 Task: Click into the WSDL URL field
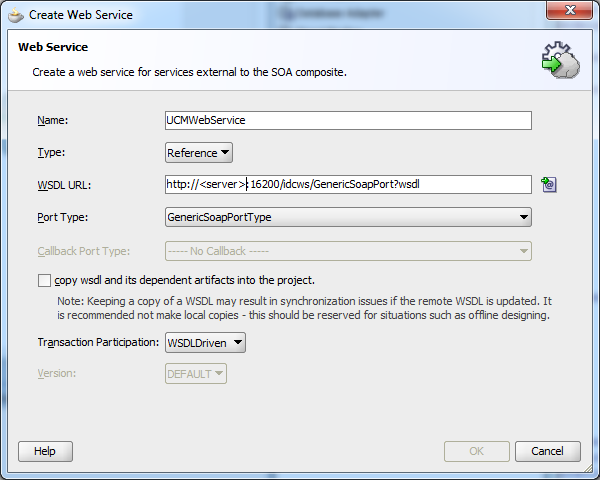pyautogui.click(x=348, y=185)
